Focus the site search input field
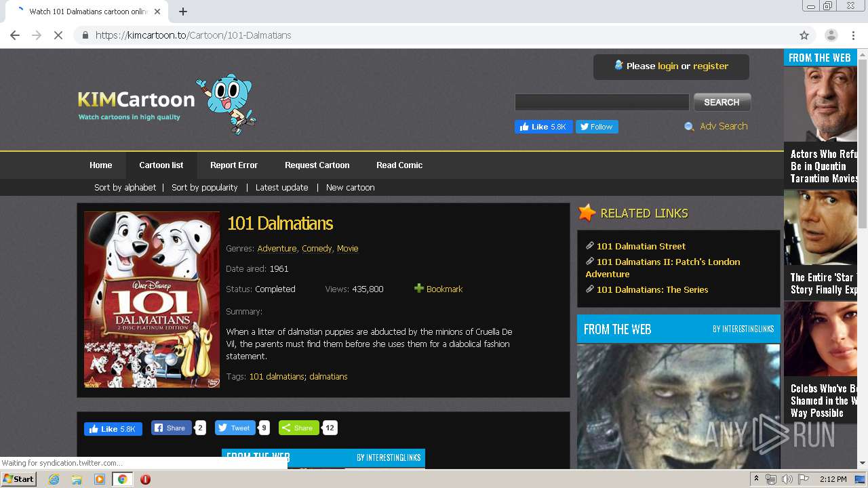Viewport: 868px width, 488px height. [x=601, y=102]
